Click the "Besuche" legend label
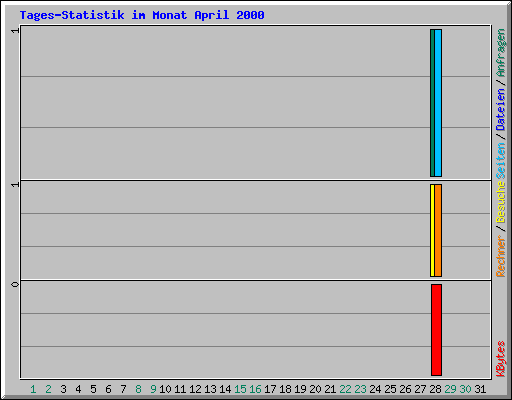The width and height of the screenshot is (512, 400). pos(500,202)
